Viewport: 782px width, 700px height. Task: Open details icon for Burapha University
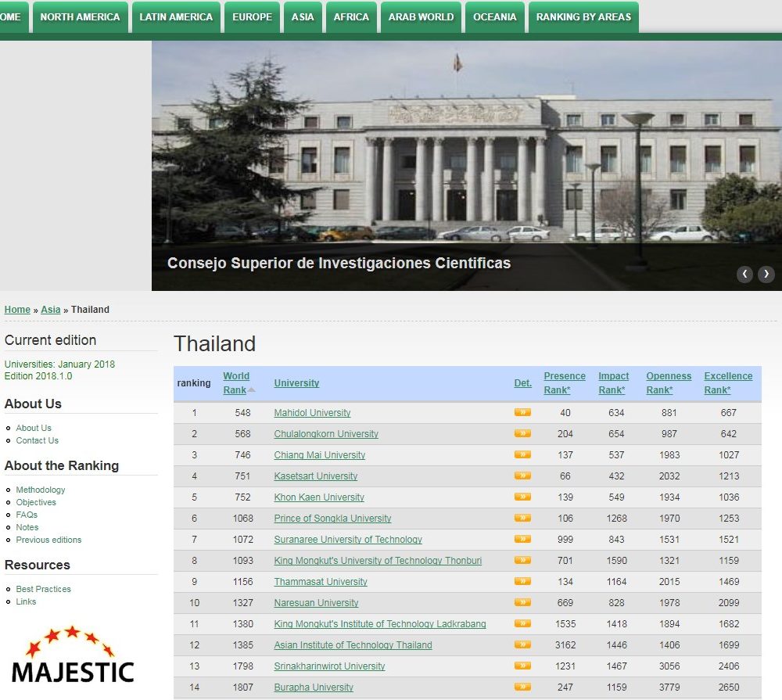522,687
